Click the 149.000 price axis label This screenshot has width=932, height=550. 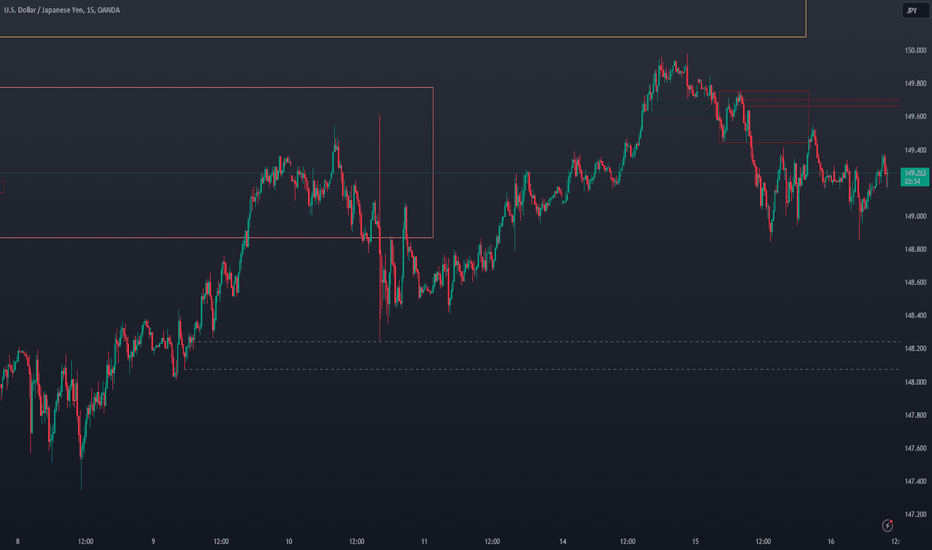tap(915, 216)
